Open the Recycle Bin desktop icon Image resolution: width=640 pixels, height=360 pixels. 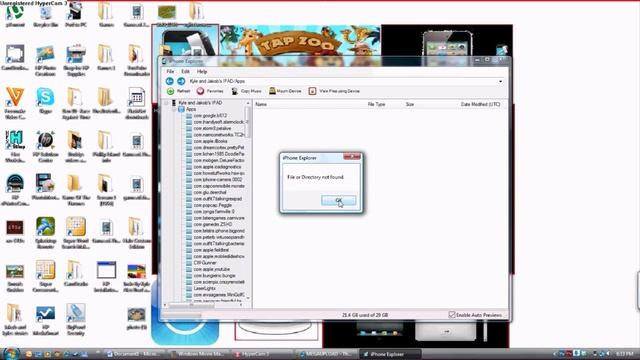45,16
